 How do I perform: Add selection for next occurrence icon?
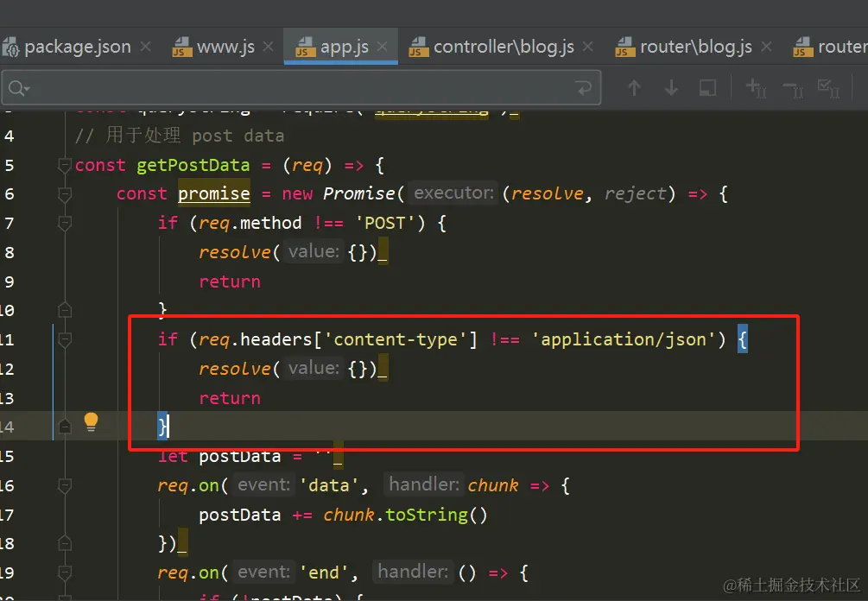757,87
